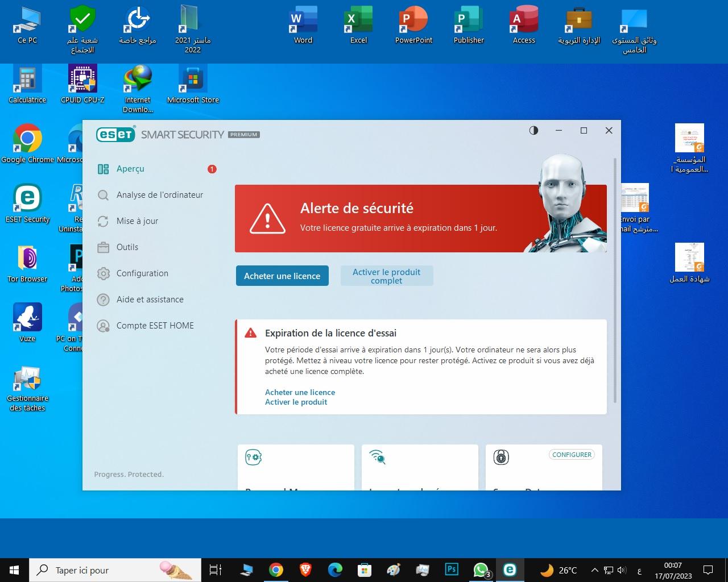Viewport: 728px width, 582px height.
Task: Click the ESET logo in window title
Action: [116, 134]
